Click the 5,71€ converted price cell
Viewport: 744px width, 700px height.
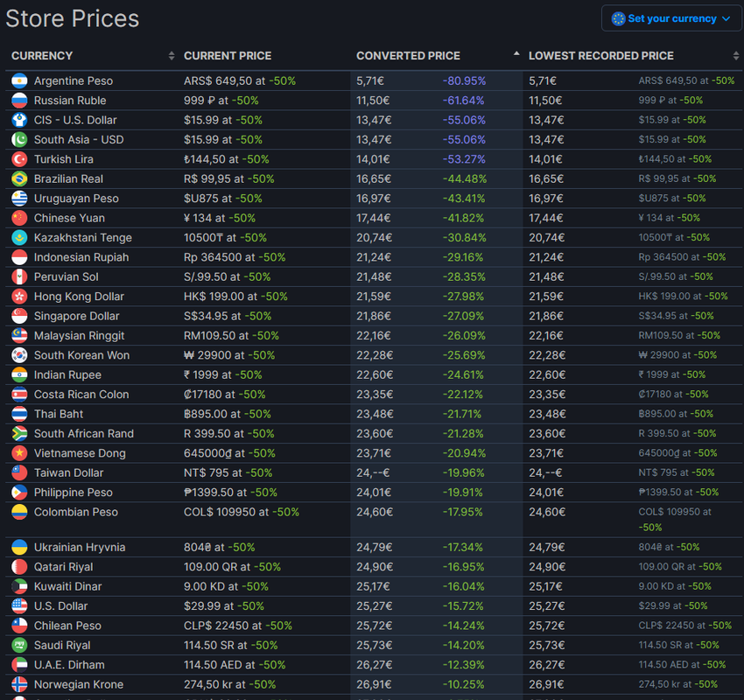[370, 81]
